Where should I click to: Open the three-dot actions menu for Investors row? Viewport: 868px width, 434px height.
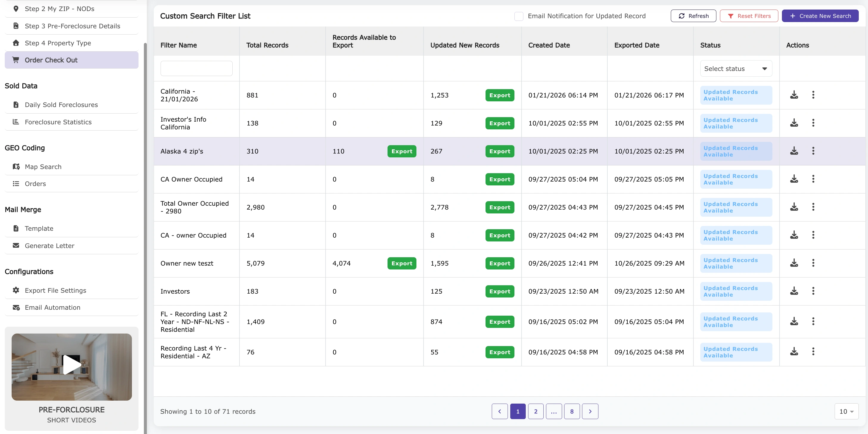[813, 291]
